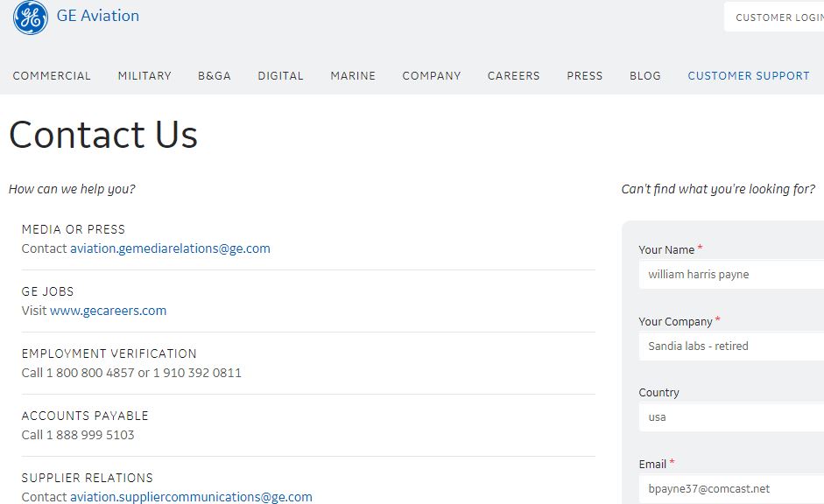Go to the Digital navigation item
The width and height of the screenshot is (824, 504).
(x=280, y=76)
